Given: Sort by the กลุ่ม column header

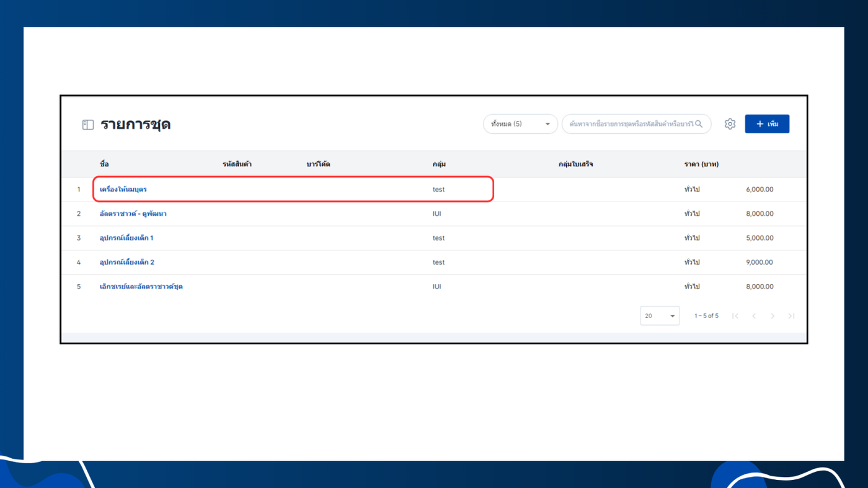Looking at the screenshot, I should pyautogui.click(x=439, y=164).
